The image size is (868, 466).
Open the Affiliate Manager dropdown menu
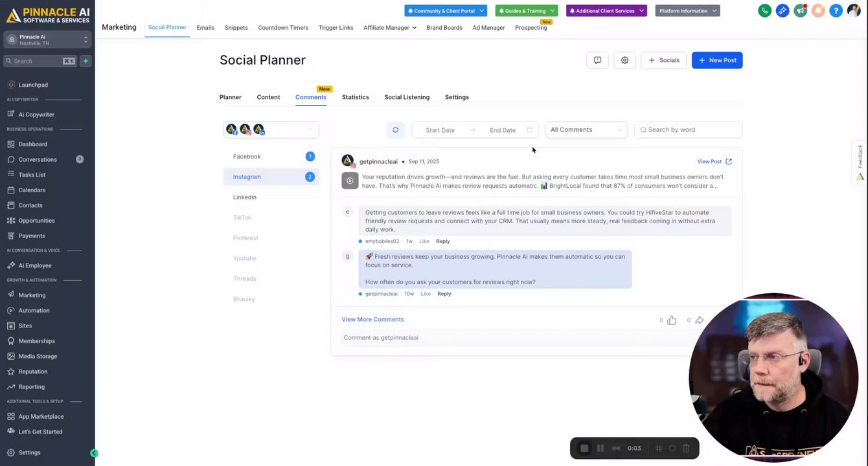389,28
